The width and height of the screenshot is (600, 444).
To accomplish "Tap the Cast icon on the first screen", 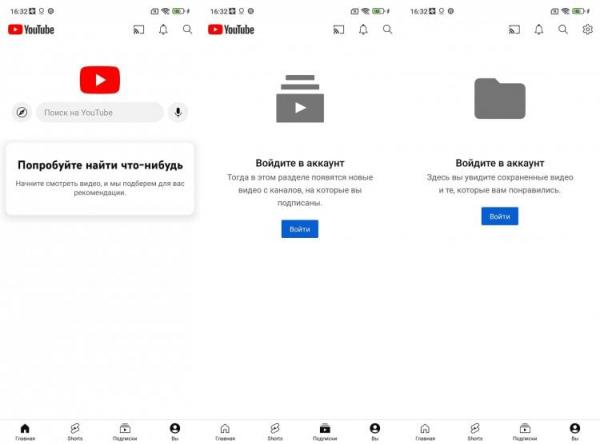I will click(x=139, y=29).
